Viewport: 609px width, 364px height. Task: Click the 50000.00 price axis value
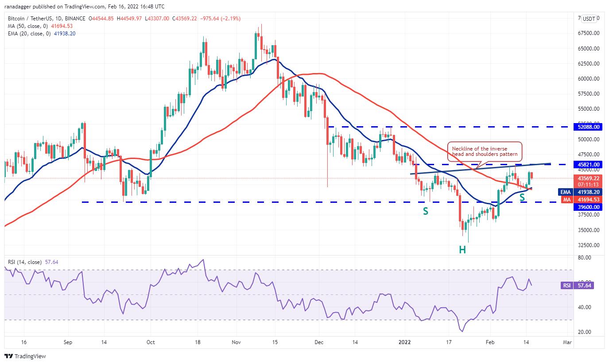click(x=590, y=139)
